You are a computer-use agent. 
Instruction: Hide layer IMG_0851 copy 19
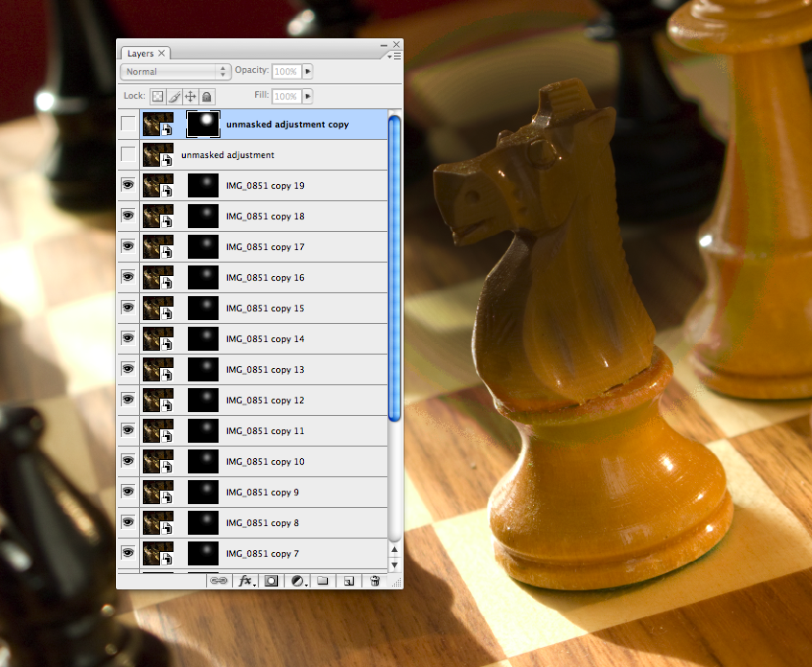128,185
